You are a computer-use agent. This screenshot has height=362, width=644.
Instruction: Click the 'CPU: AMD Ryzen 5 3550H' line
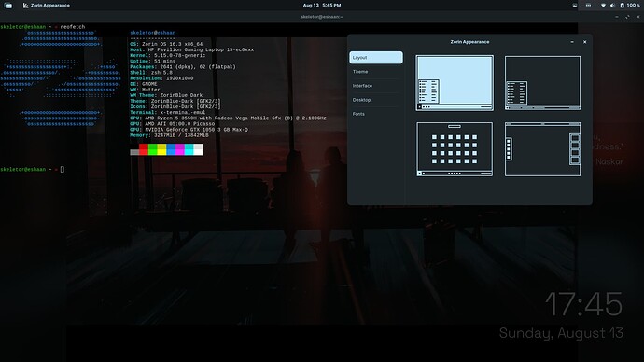[x=228, y=118]
